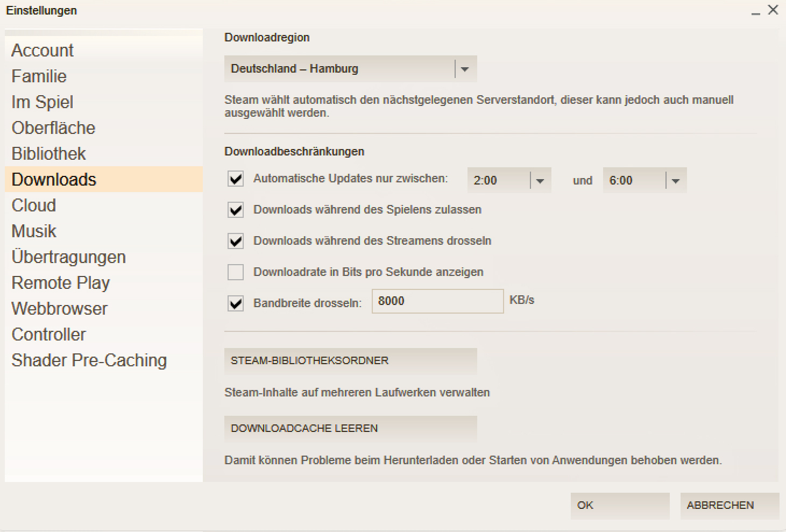Open the Bibliothek settings section

49,154
